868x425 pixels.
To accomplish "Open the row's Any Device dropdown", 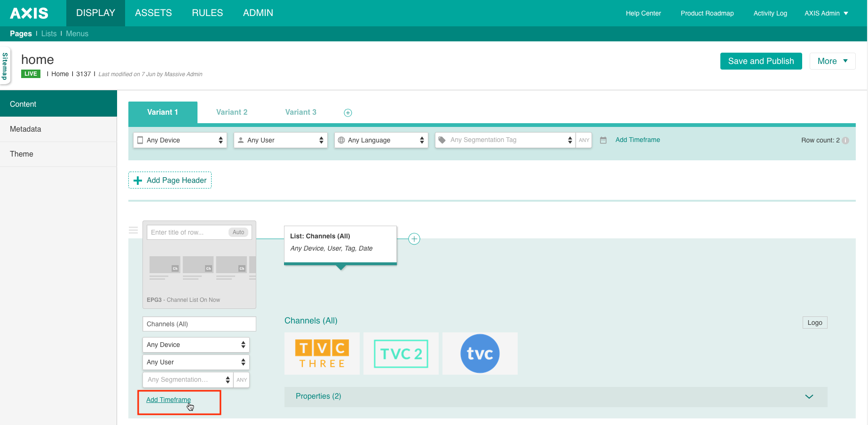I will pos(196,345).
